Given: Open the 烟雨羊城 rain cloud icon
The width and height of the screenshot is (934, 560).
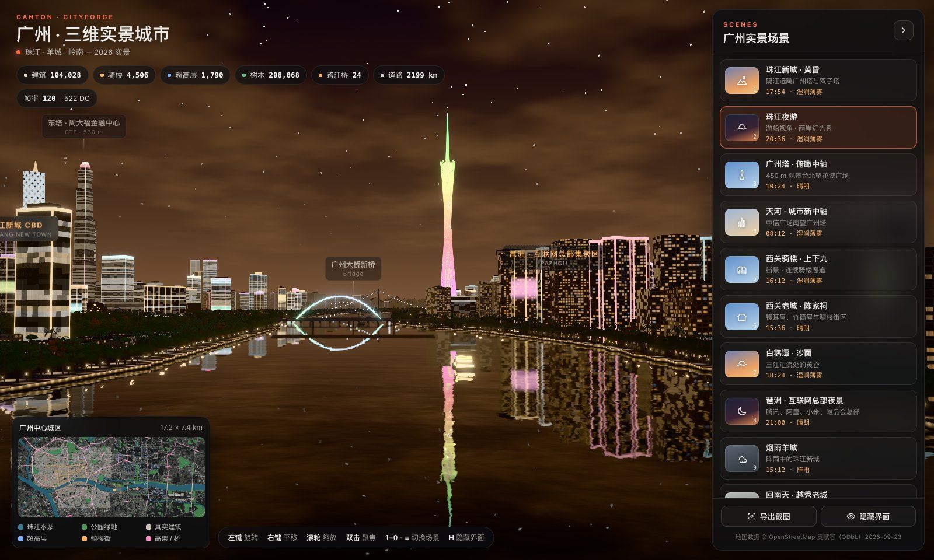Looking at the screenshot, I should tap(741, 459).
